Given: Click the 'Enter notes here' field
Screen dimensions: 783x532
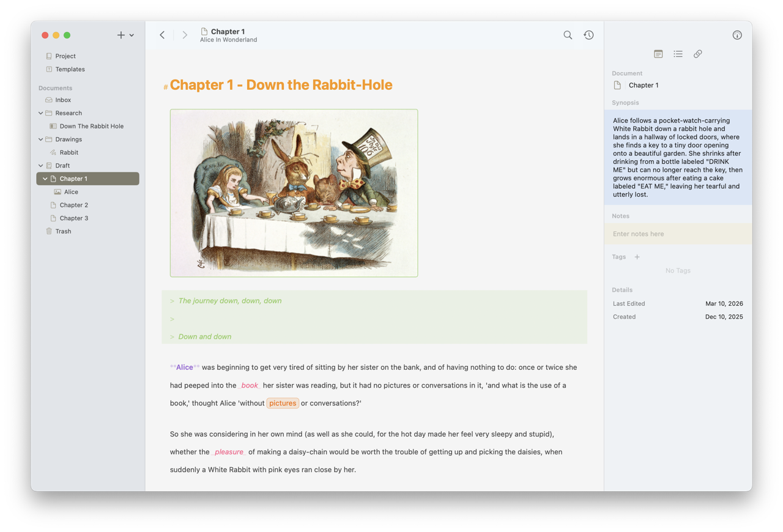Looking at the screenshot, I should [x=678, y=234].
